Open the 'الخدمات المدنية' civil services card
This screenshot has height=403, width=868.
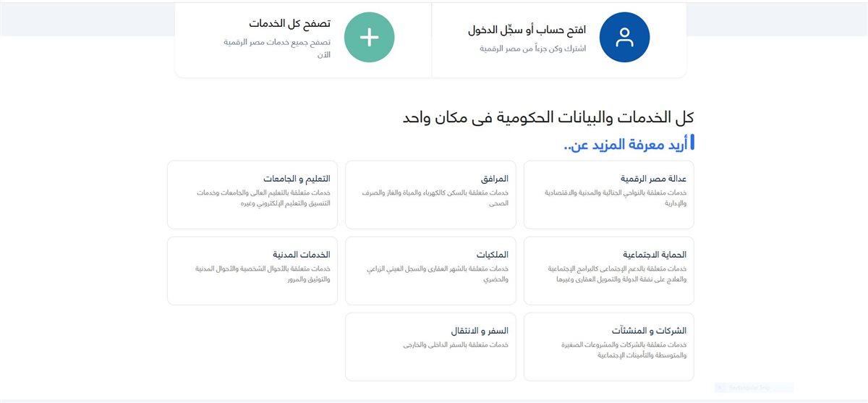click(252, 271)
